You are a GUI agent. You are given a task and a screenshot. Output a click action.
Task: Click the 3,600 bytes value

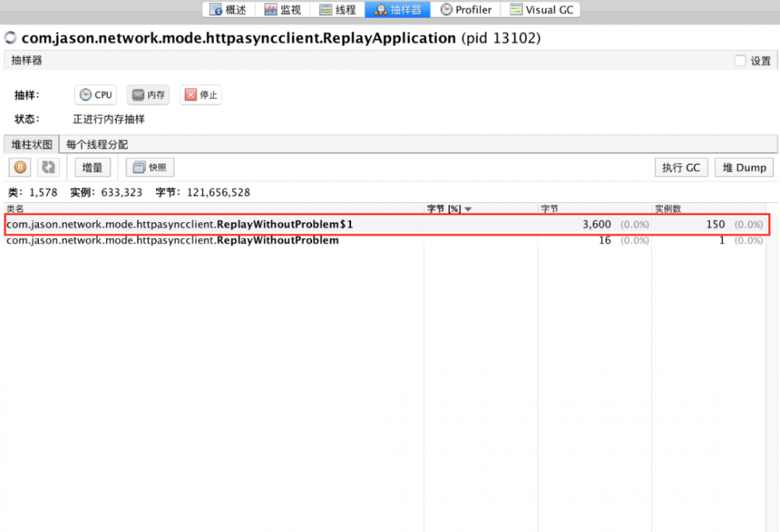point(597,225)
